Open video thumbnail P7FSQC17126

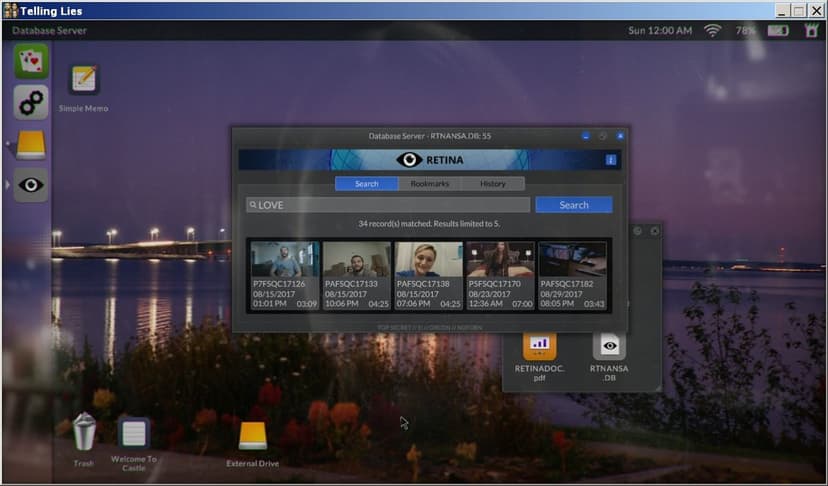pyautogui.click(x=285, y=275)
